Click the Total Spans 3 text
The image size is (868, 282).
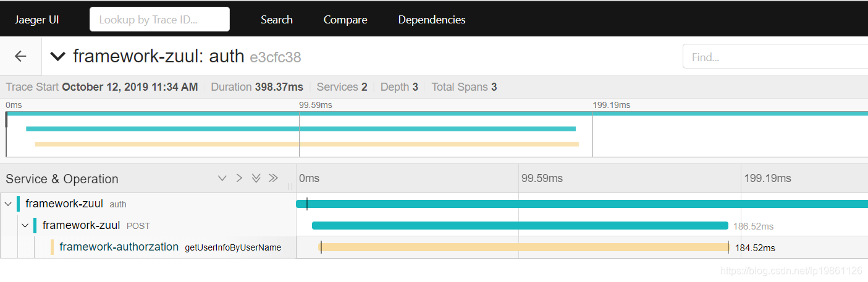point(464,87)
